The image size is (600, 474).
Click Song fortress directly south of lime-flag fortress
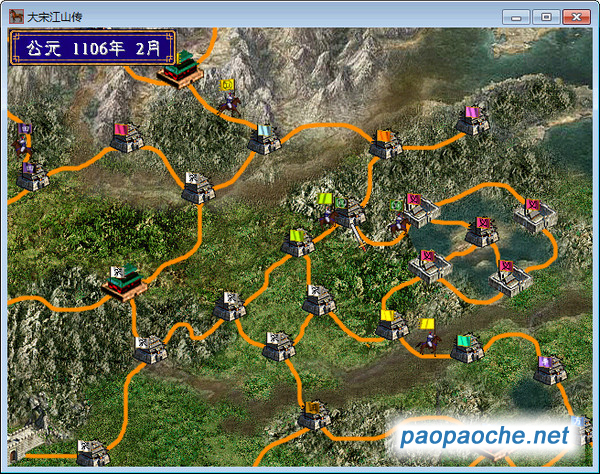319,301
